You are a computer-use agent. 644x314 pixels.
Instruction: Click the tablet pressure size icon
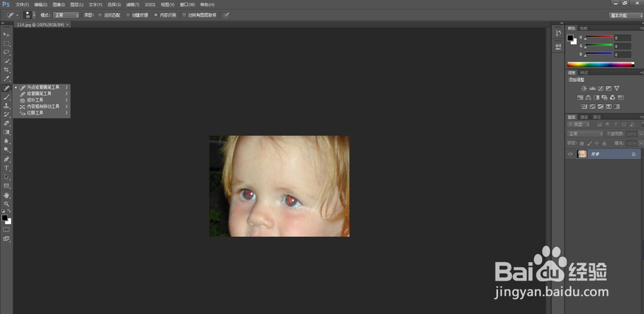coord(226,15)
